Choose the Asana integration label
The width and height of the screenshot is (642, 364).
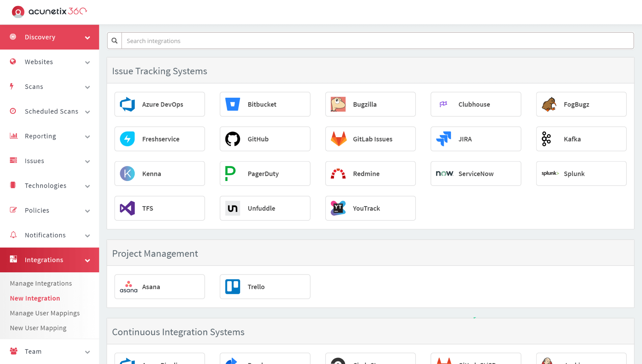point(151,287)
